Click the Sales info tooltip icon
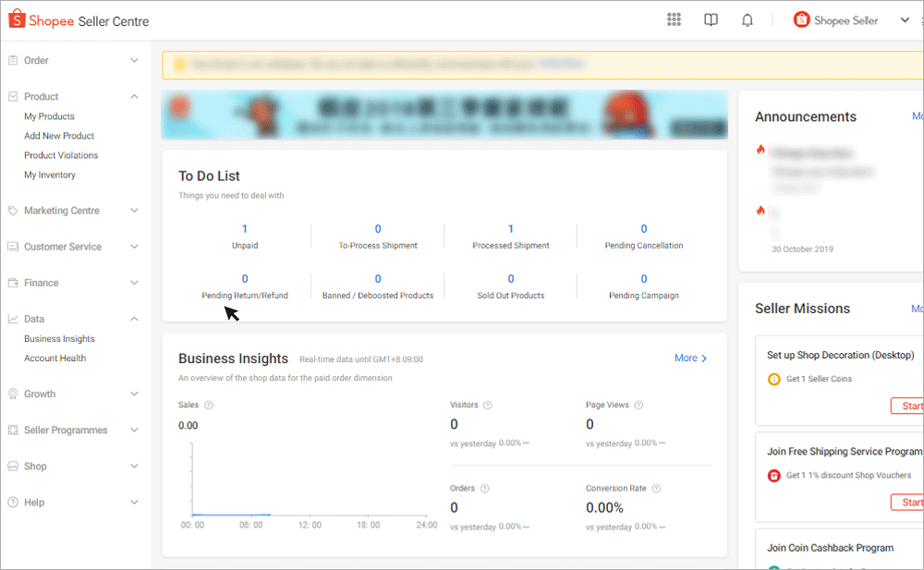 [x=207, y=405]
